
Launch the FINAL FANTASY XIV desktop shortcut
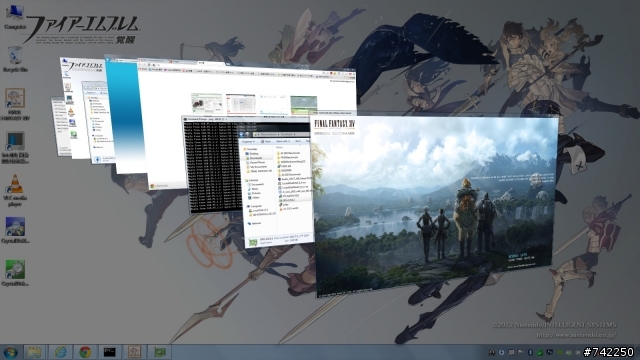[x=15, y=104]
